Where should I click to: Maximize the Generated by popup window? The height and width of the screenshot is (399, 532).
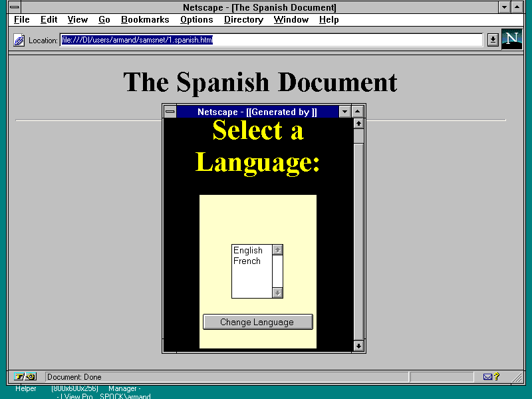pos(358,112)
